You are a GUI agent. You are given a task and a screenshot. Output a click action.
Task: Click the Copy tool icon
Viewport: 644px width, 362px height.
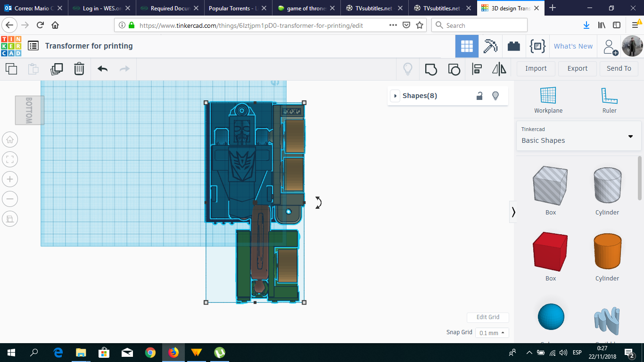coord(11,69)
